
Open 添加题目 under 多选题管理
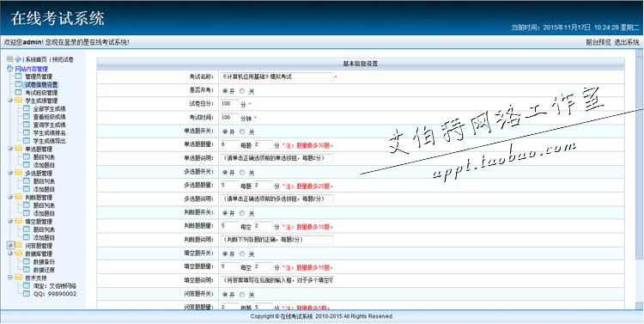44,189
